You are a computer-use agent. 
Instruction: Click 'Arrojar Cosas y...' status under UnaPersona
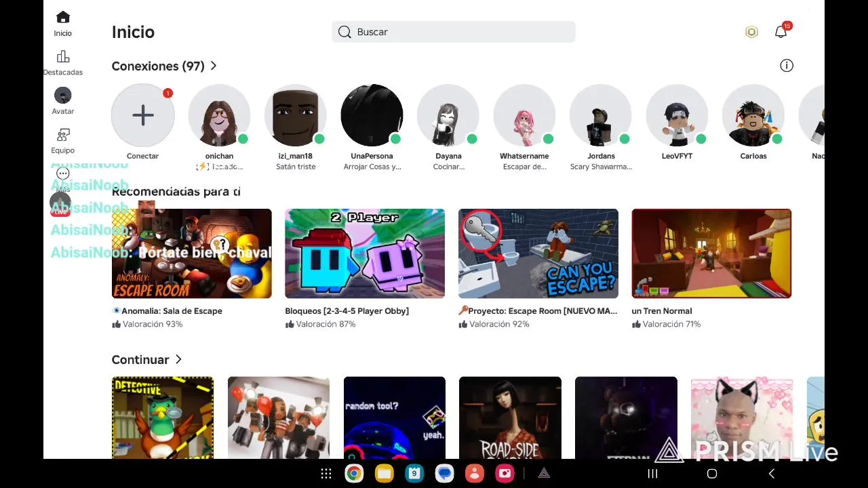pyautogui.click(x=372, y=167)
